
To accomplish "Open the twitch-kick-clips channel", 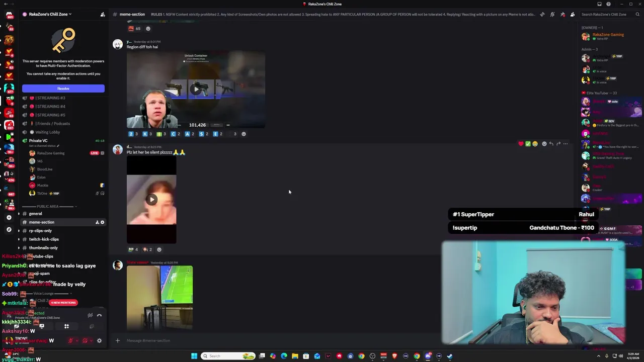I will click(x=44, y=239).
